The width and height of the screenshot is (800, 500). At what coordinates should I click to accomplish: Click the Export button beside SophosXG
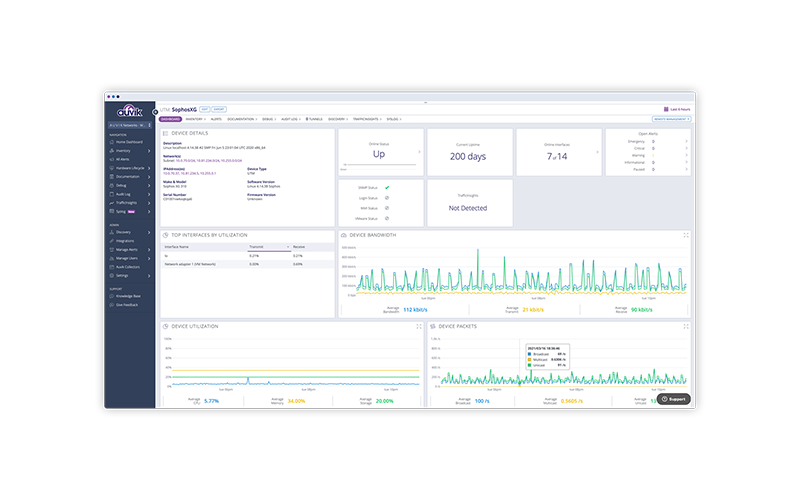click(x=219, y=108)
